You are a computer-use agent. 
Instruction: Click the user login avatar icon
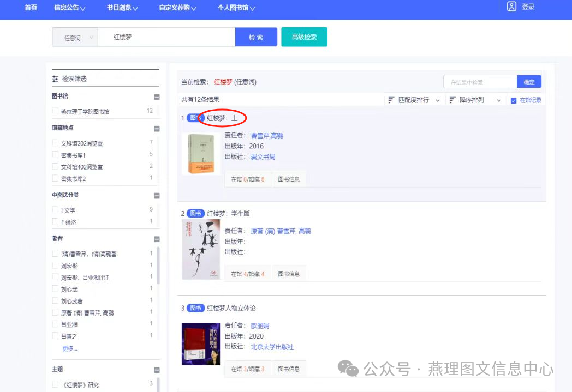click(x=511, y=7)
